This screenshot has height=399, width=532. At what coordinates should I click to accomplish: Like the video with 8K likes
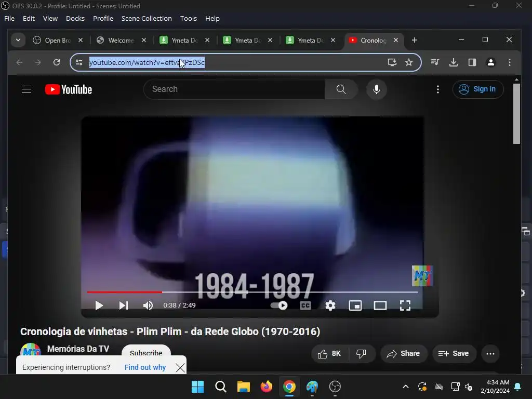(329, 353)
